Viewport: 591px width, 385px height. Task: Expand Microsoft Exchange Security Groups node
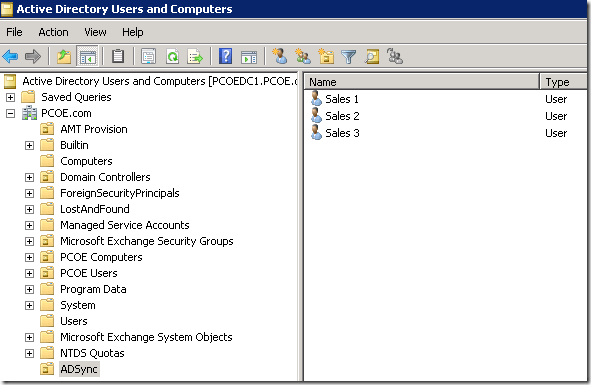(x=29, y=241)
